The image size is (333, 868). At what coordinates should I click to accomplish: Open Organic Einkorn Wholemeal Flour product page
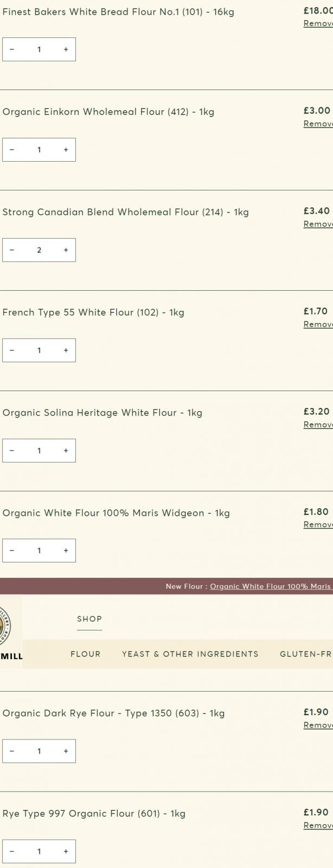pos(108,112)
